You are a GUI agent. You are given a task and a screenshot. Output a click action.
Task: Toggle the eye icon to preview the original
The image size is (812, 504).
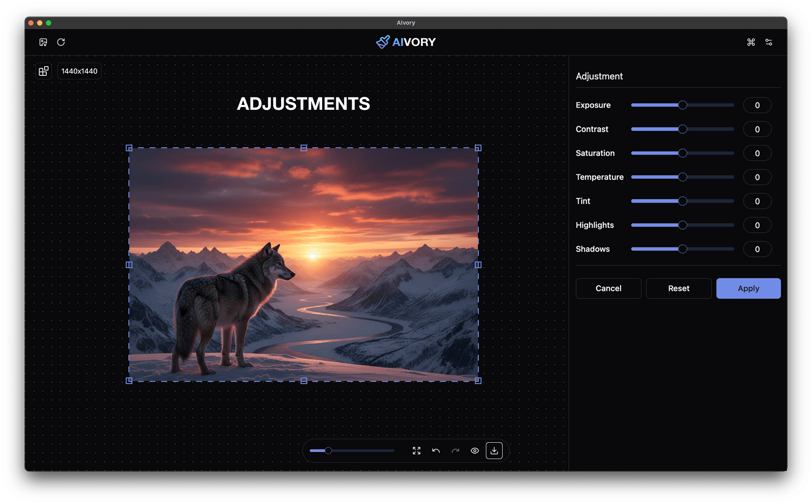click(475, 451)
